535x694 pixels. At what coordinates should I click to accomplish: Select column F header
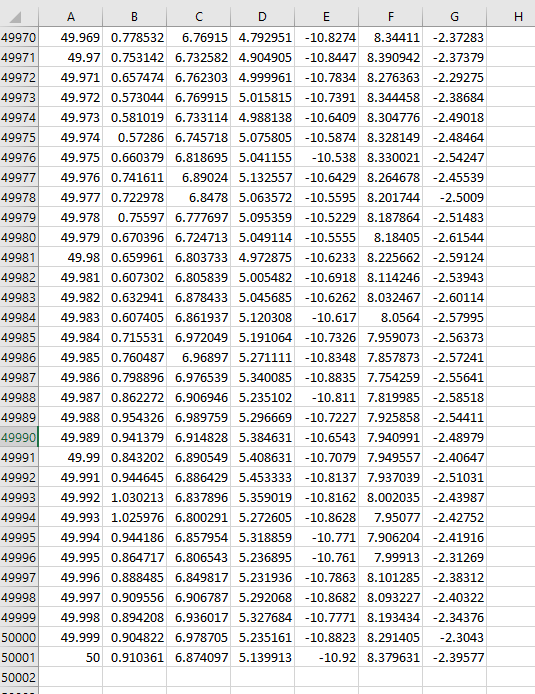point(391,17)
